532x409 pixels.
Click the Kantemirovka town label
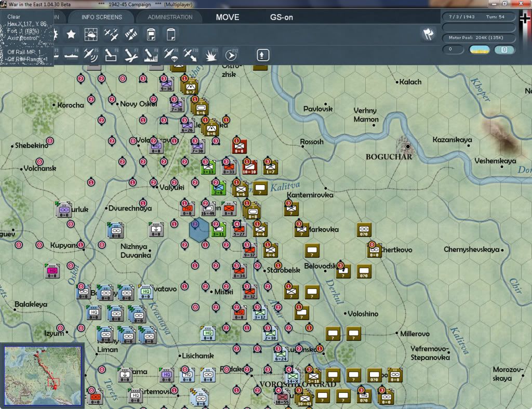coord(310,195)
